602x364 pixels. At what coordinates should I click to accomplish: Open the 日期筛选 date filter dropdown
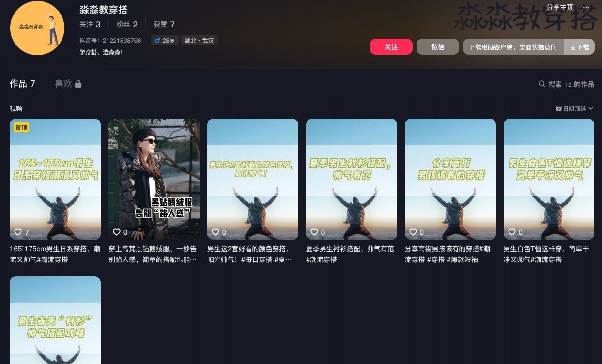point(574,108)
